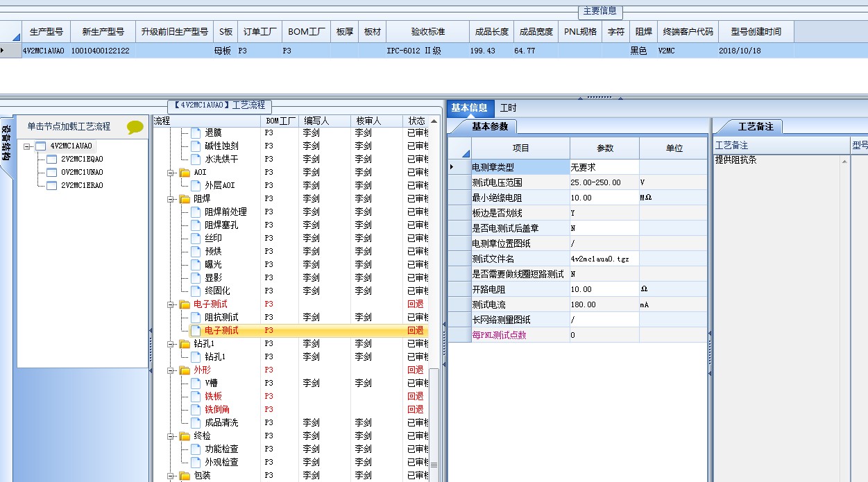Click the 工艺备注 notes scrollbar up arrow
The height and width of the screenshot is (482, 868).
coord(844,161)
